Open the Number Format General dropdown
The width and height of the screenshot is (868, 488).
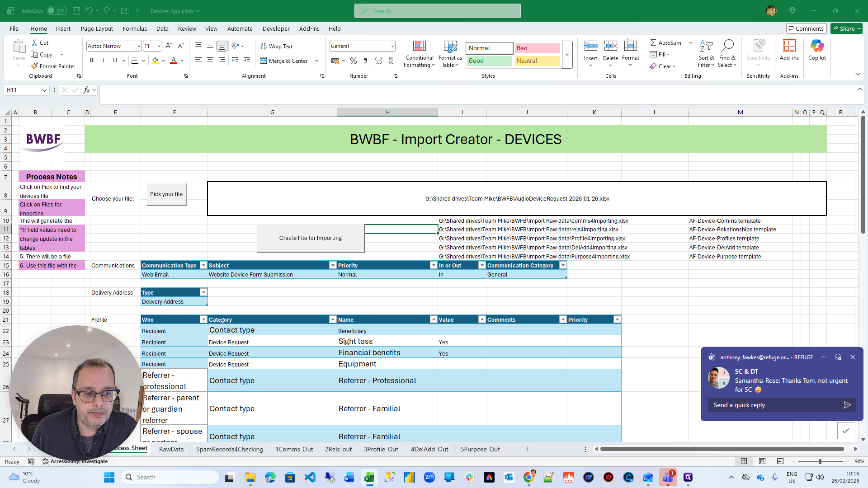tap(392, 46)
